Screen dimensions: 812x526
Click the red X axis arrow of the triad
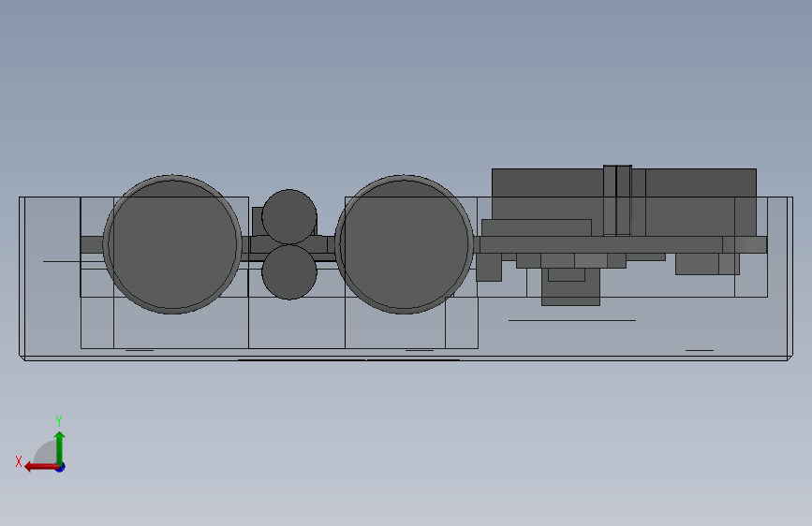[x=41, y=467]
